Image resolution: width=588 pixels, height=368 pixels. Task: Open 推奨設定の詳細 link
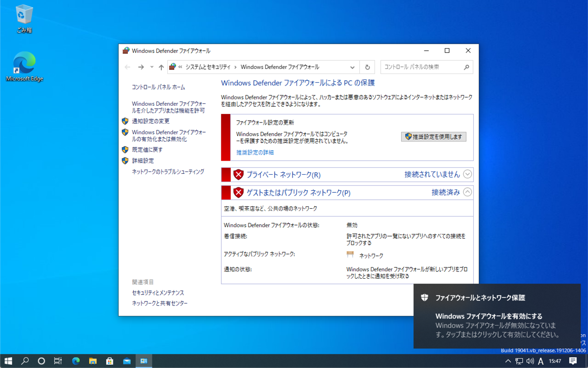coord(255,152)
